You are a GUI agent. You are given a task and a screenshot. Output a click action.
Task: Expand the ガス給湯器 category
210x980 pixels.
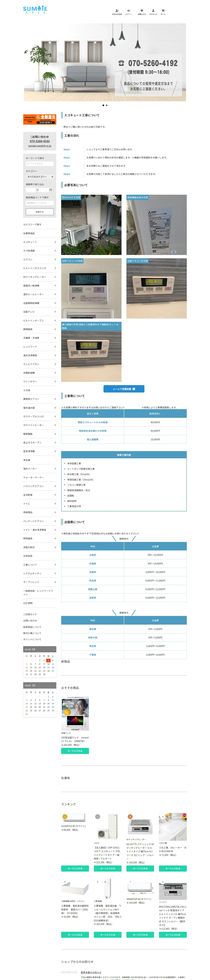(x=55, y=251)
